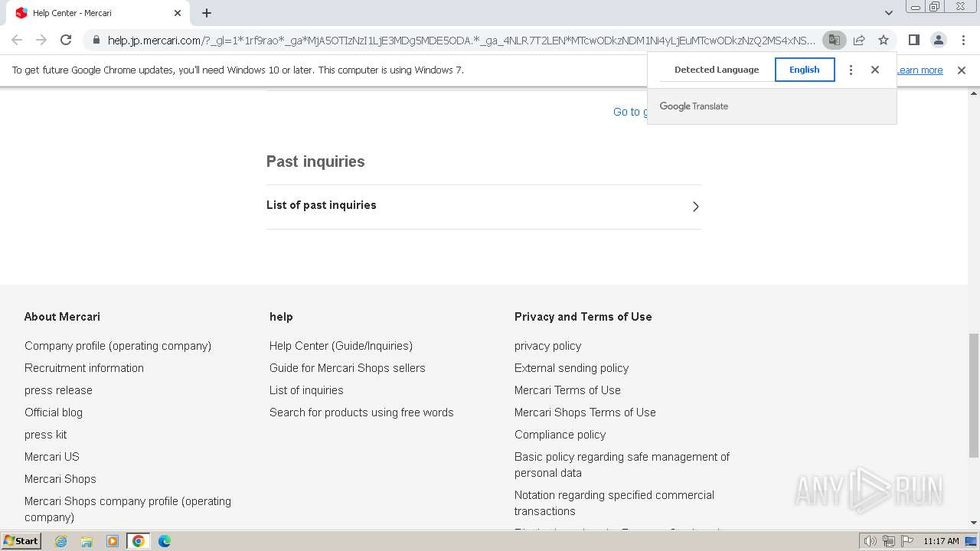This screenshot has height=551, width=980.
Task: Open Action Center flag icon
Action: (x=907, y=541)
